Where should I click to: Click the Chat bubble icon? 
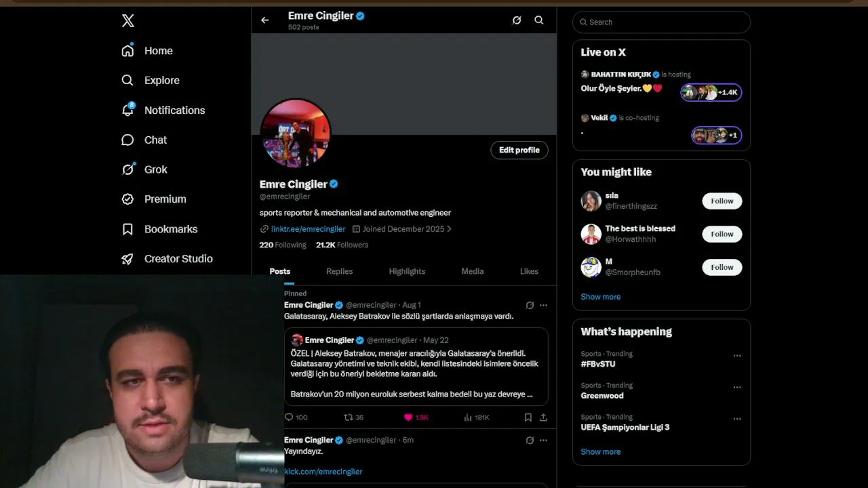tap(127, 140)
